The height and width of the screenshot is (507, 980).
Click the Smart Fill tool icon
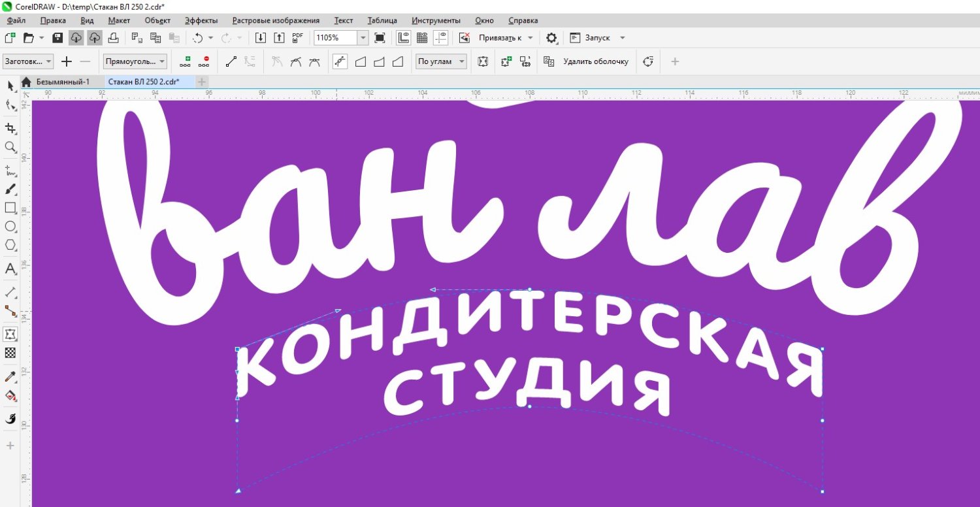[10, 419]
